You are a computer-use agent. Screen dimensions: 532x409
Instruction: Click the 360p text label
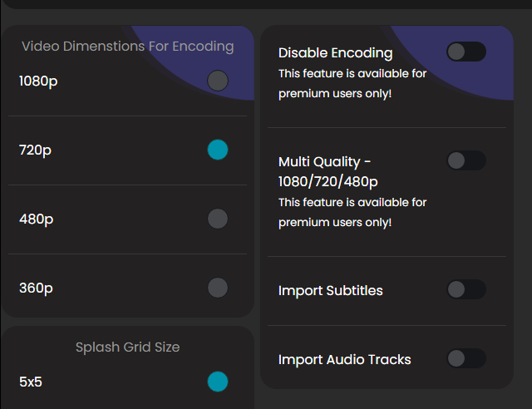[37, 288]
